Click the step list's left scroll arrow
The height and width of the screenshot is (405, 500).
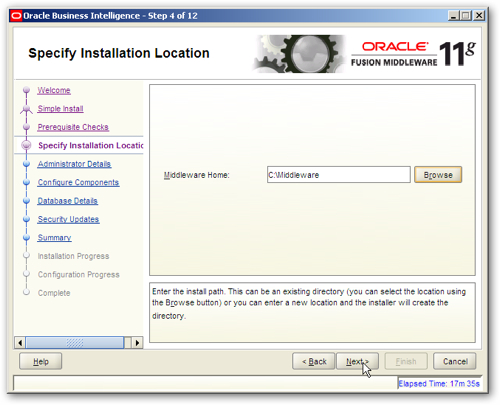click(20, 343)
